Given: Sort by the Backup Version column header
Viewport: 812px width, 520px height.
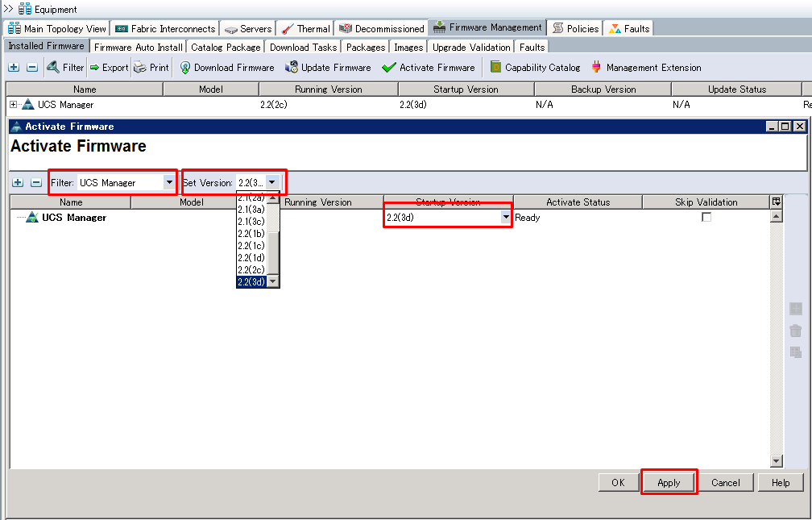Looking at the screenshot, I should [x=603, y=89].
